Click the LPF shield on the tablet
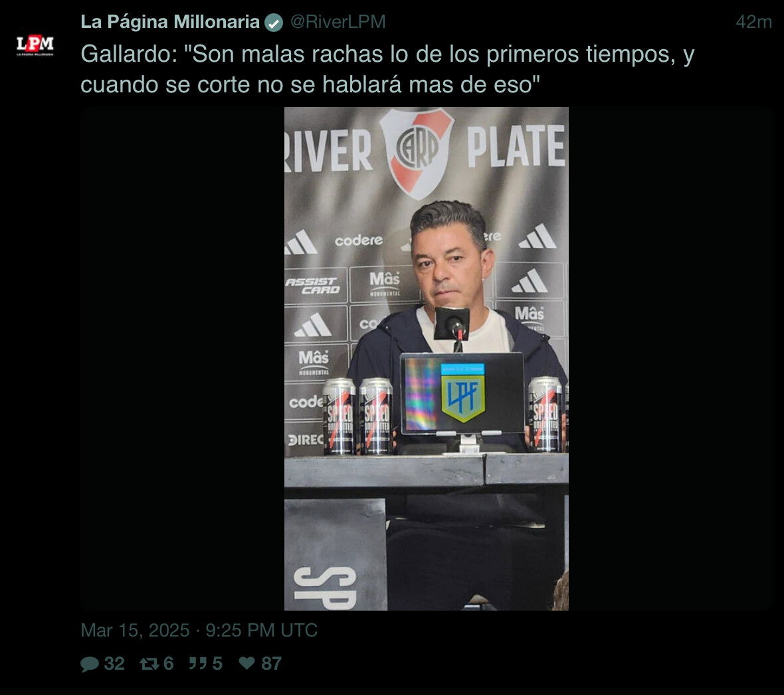784x695 pixels. 463,393
